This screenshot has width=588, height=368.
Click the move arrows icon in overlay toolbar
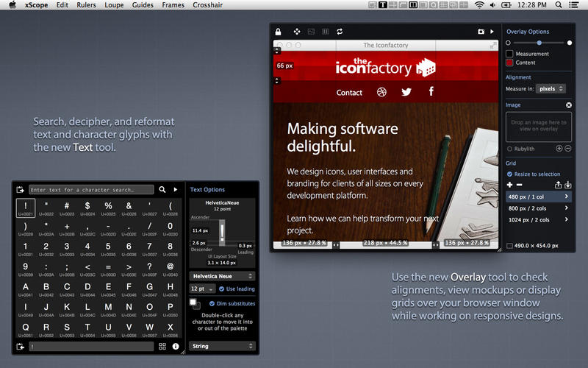297,32
